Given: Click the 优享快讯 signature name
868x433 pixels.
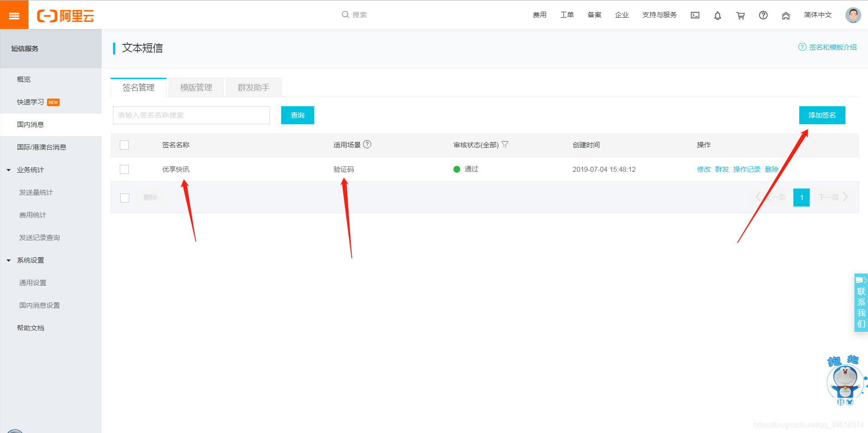Looking at the screenshot, I should (x=176, y=169).
